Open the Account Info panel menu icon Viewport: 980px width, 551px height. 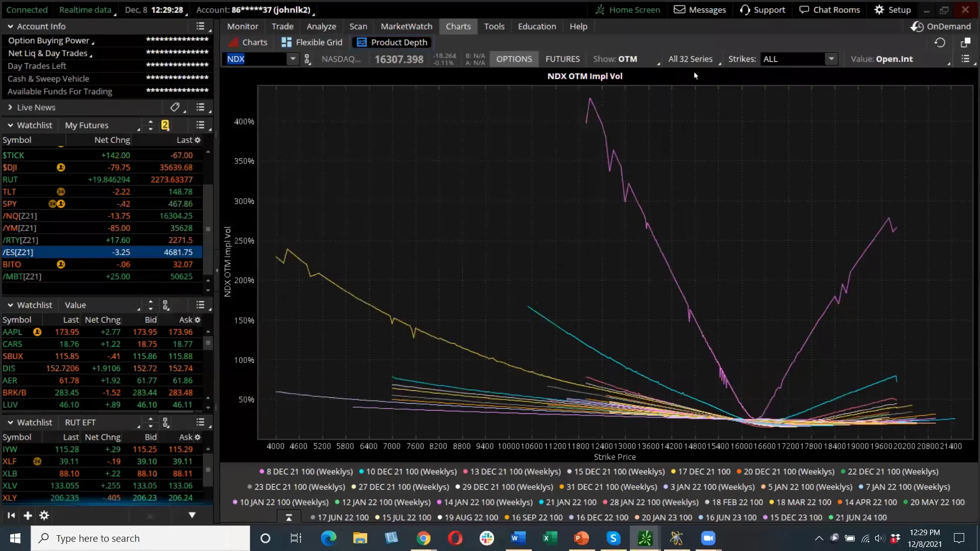(x=201, y=26)
